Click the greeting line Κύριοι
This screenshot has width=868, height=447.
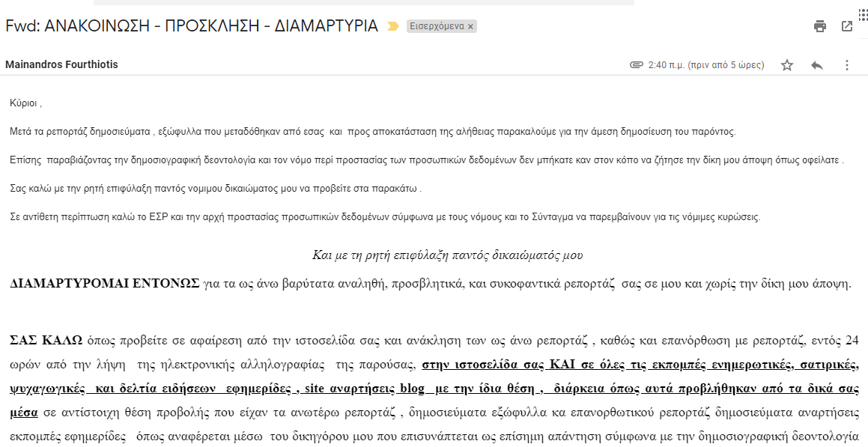point(26,103)
